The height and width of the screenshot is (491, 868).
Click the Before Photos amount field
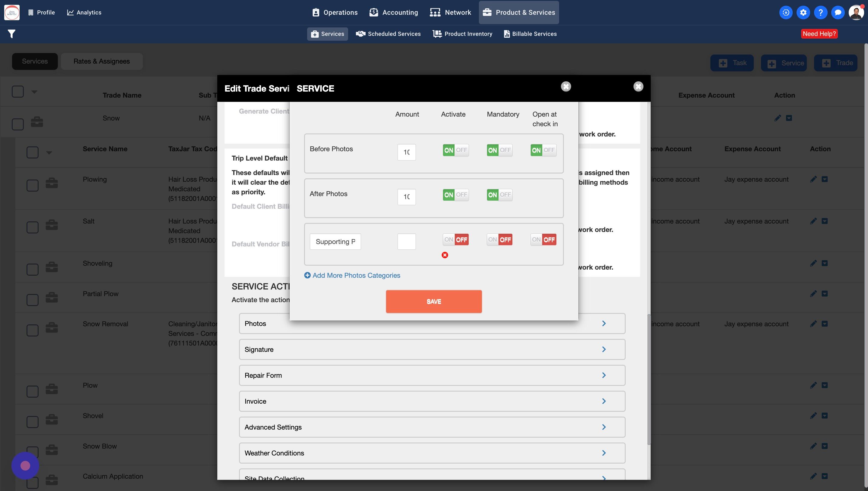pos(406,152)
